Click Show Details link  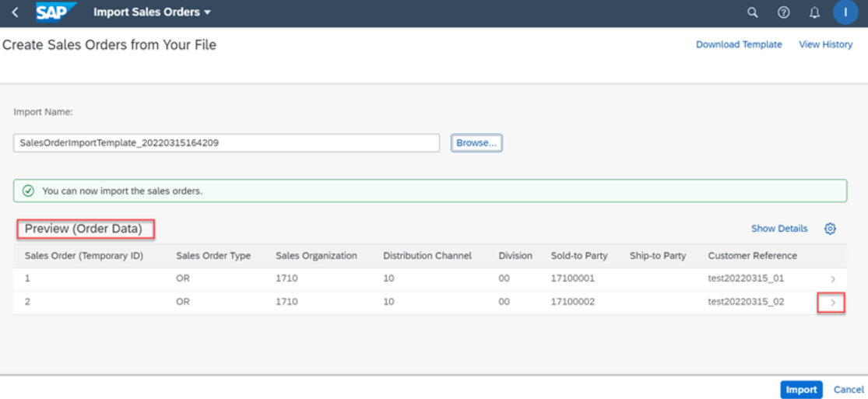tap(778, 229)
